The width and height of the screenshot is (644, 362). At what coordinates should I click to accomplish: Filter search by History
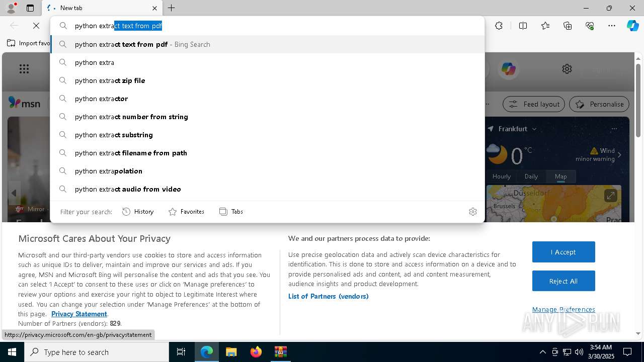tap(138, 212)
